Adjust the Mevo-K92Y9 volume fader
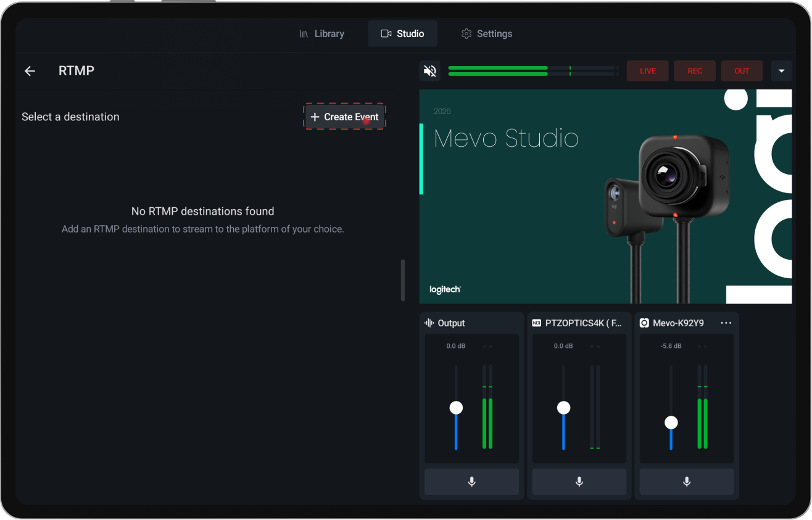 point(671,423)
